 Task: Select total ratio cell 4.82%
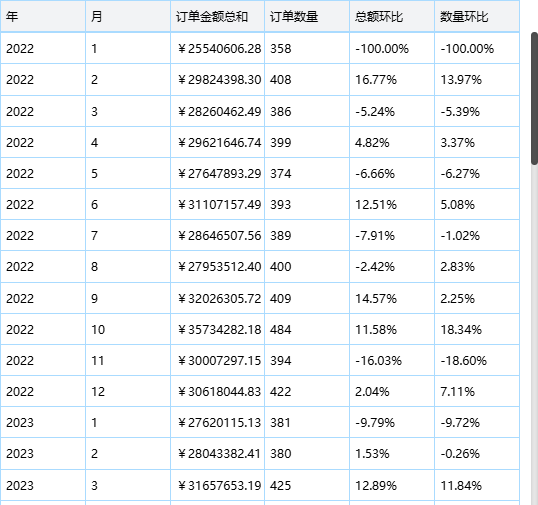click(x=392, y=142)
